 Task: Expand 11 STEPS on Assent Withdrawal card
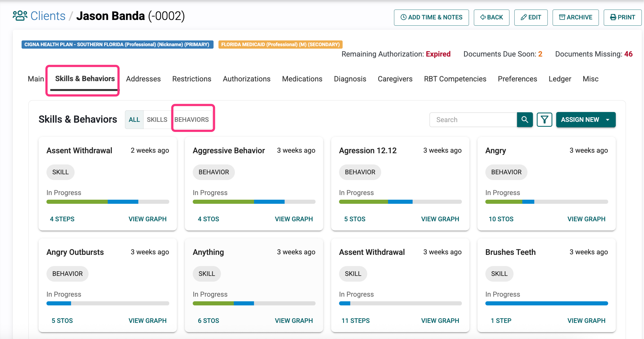(x=355, y=321)
